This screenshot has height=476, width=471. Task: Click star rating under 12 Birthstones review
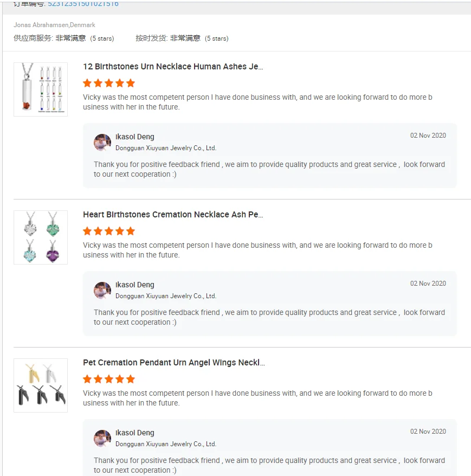click(109, 83)
